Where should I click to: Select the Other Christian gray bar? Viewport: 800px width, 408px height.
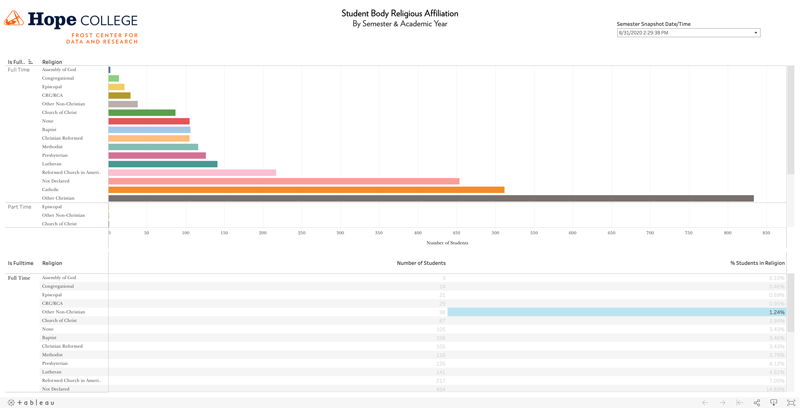430,198
